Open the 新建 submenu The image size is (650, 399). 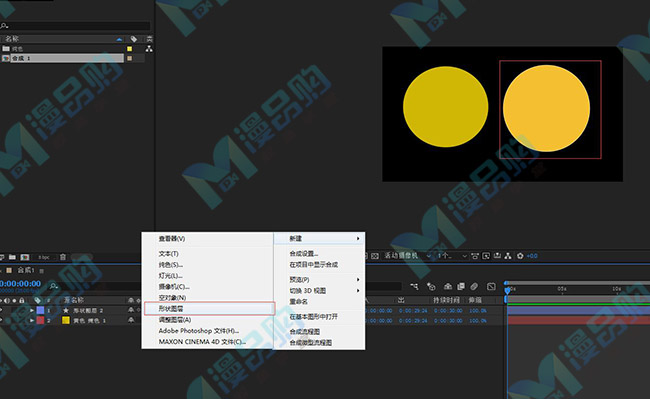click(x=319, y=239)
